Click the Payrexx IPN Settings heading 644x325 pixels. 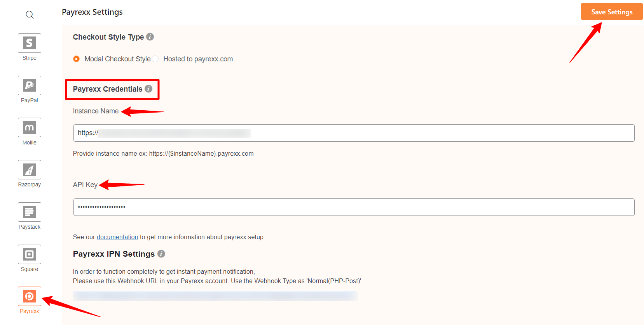coord(114,254)
